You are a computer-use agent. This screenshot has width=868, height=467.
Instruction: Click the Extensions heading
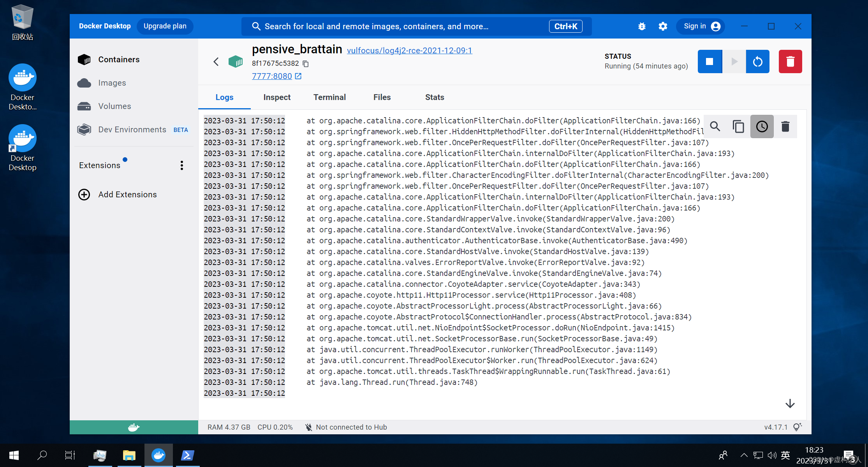click(x=100, y=165)
